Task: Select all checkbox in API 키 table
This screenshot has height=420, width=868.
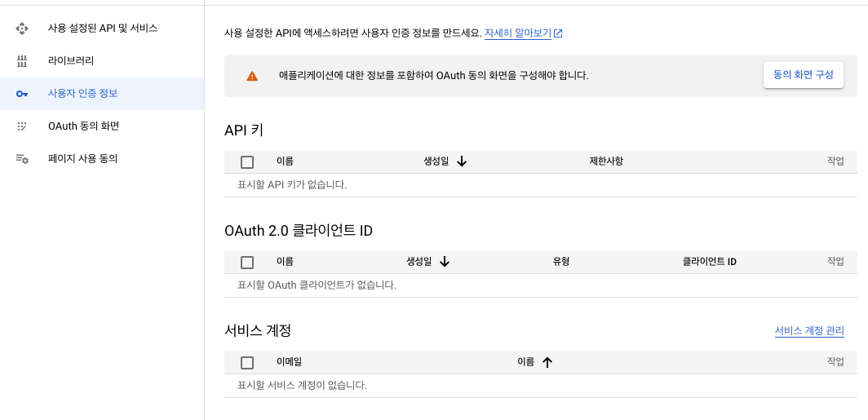Action: pos(247,162)
